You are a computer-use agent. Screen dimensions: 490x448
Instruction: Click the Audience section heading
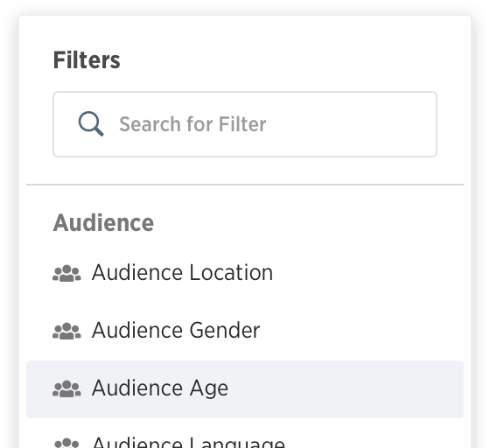[103, 223]
